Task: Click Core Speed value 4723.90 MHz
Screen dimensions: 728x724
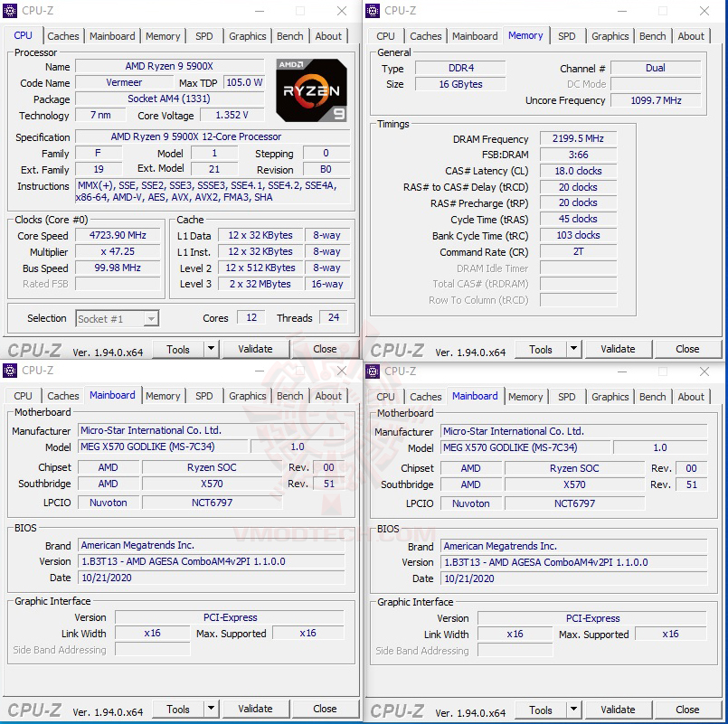Action: pyautogui.click(x=118, y=235)
